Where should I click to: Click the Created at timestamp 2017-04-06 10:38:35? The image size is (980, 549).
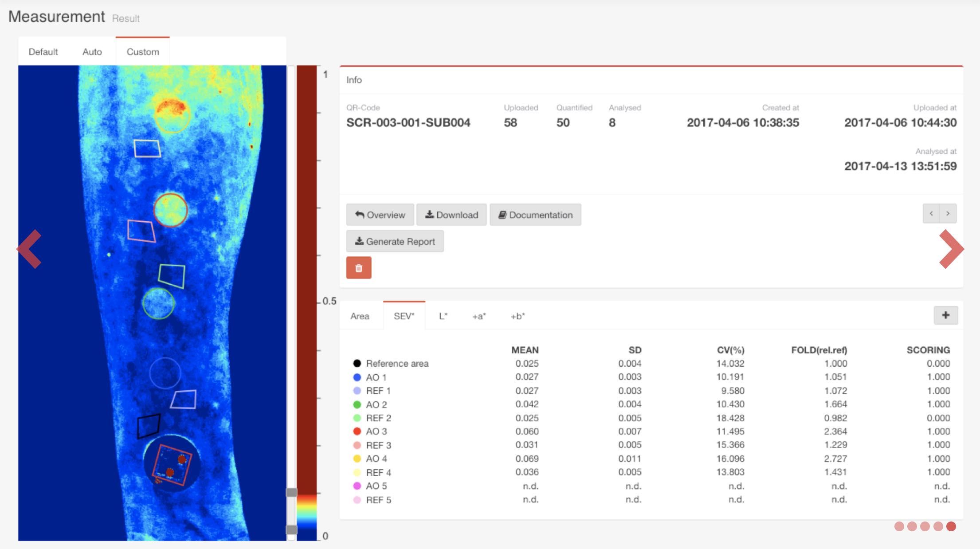click(x=743, y=123)
